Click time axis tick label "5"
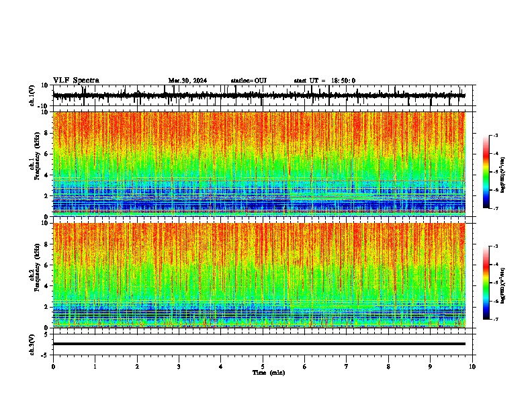This screenshot has width=532, height=411. click(263, 367)
